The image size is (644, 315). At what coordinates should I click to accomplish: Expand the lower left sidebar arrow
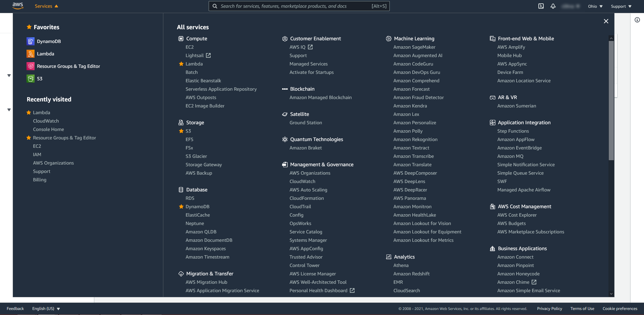(9, 110)
